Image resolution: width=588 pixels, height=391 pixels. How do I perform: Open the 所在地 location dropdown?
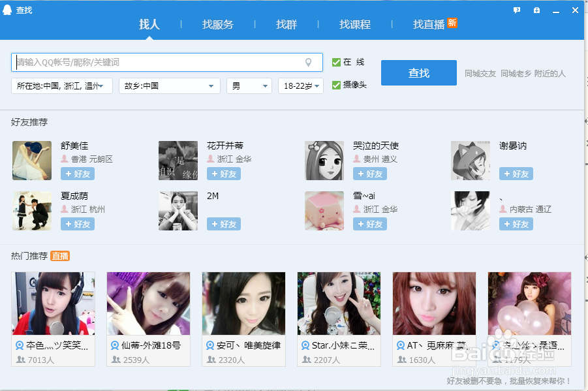tap(62, 86)
